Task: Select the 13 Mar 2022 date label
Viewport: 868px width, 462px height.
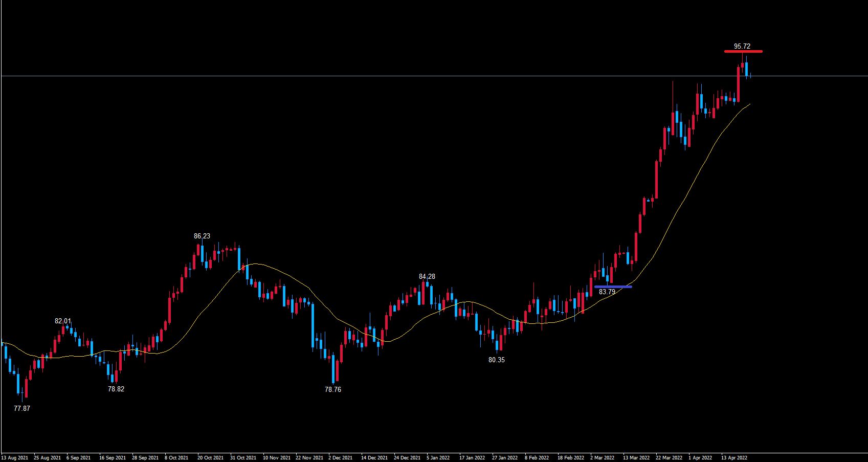Action: click(x=636, y=457)
